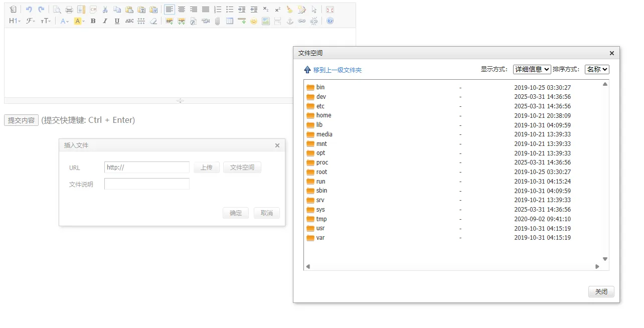This screenshot has height=328, width=644.
Task: Open the 显示方式 view mode dropdown
Action: [x=532, y=69]
